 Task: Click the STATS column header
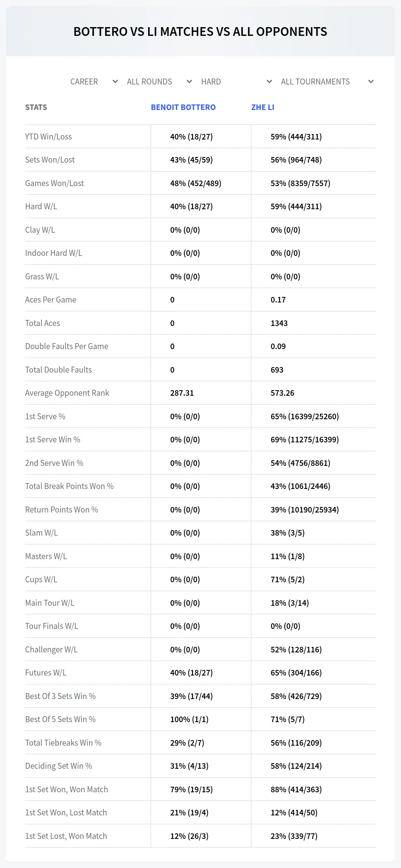pyautogui.click(x=36, y=107)
